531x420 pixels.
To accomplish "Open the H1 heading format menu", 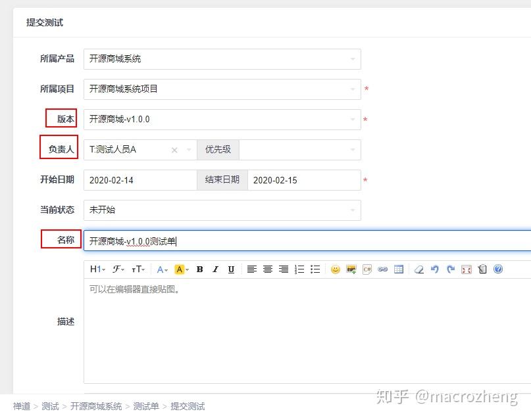I will coord(97,269).
